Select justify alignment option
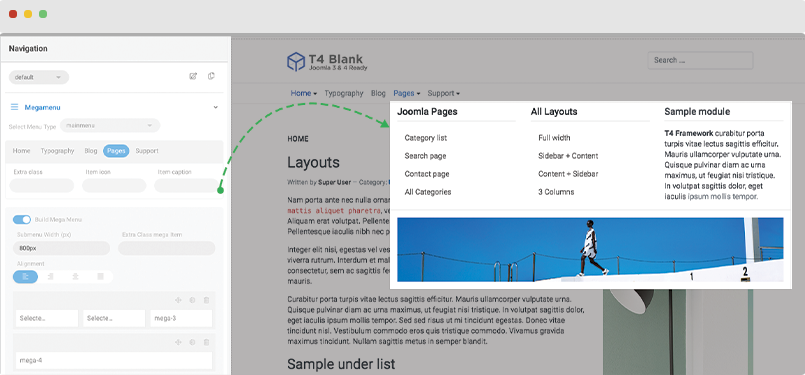This screenshot has width=805, height=375. coord(101,276)
